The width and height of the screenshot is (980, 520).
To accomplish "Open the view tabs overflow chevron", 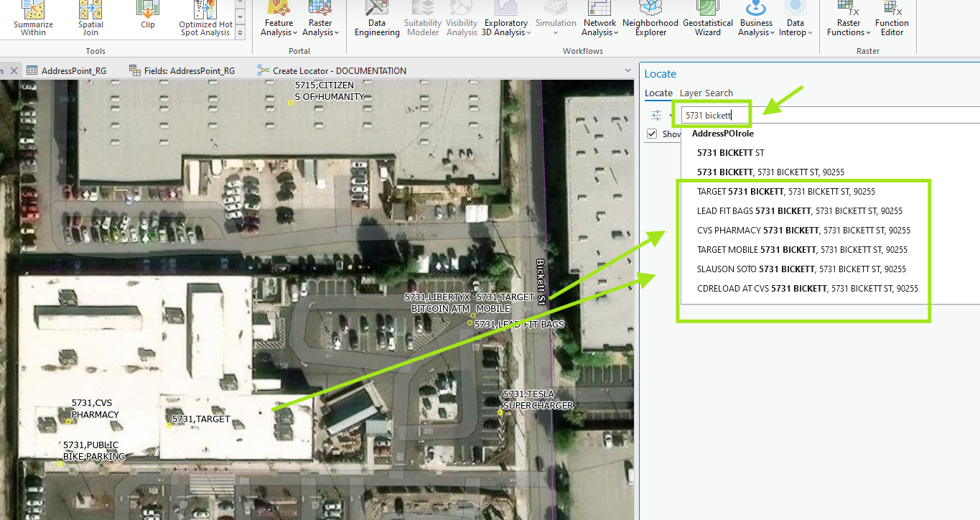I will point(627,70).
